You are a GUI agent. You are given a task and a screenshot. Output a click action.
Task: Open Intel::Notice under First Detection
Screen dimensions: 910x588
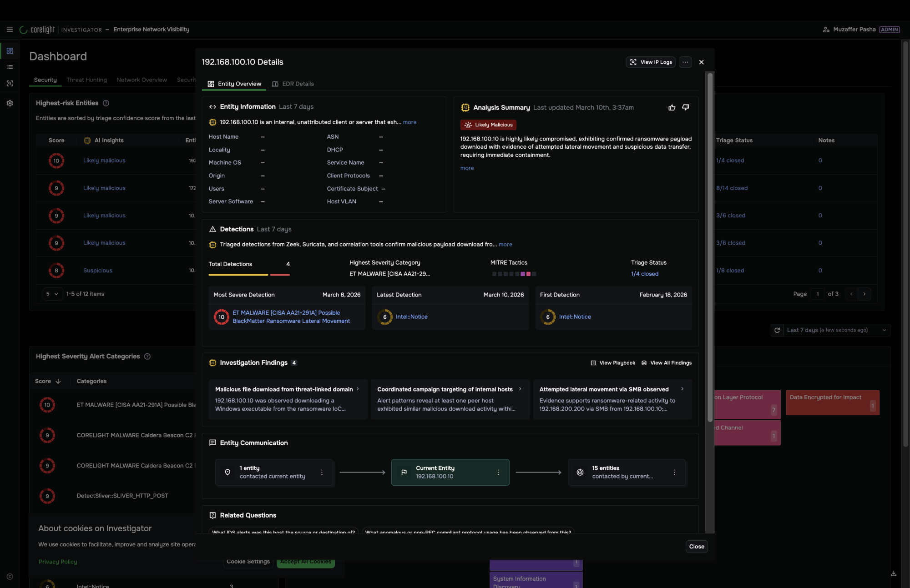click(575, 317)
